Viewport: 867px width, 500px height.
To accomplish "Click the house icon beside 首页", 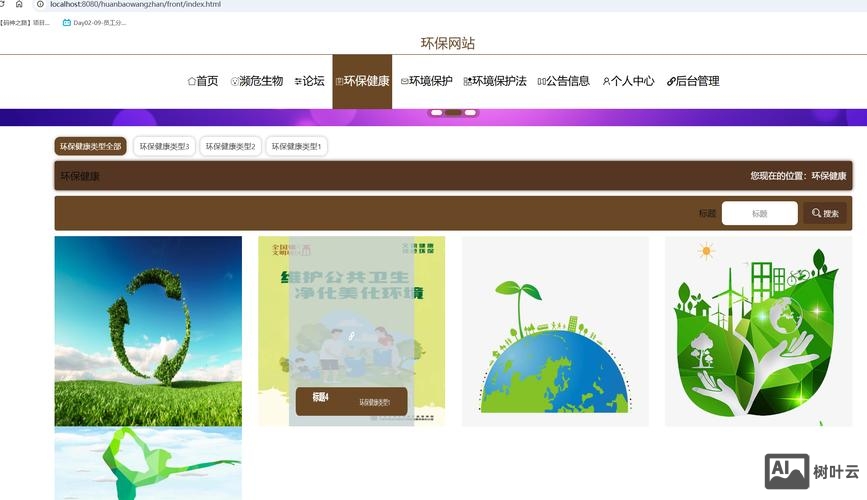I will click(191, 81).
